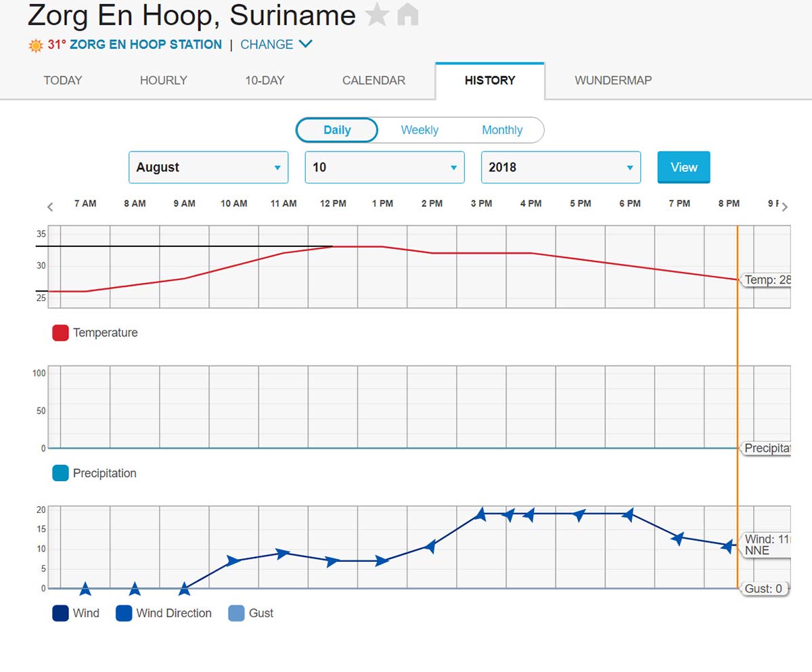Click the wind direction marker at 6 PM
The width and height of the screenshot is (812, 672).
point(628,515)
